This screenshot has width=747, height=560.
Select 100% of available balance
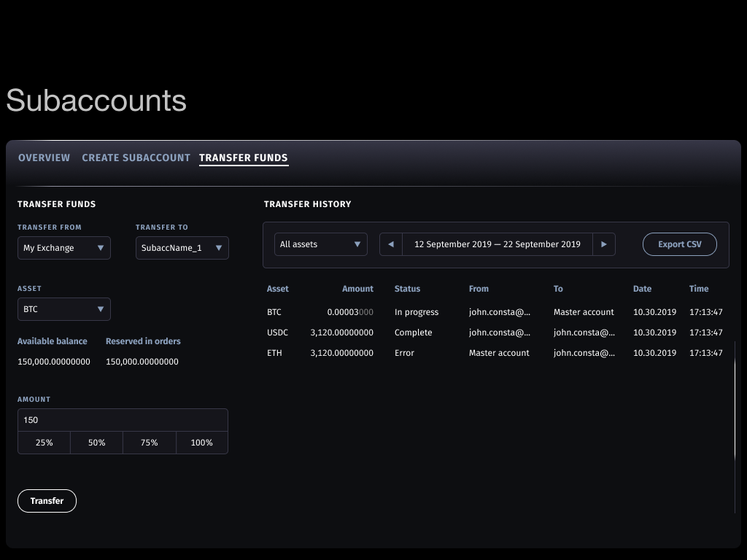coord(201,443)
